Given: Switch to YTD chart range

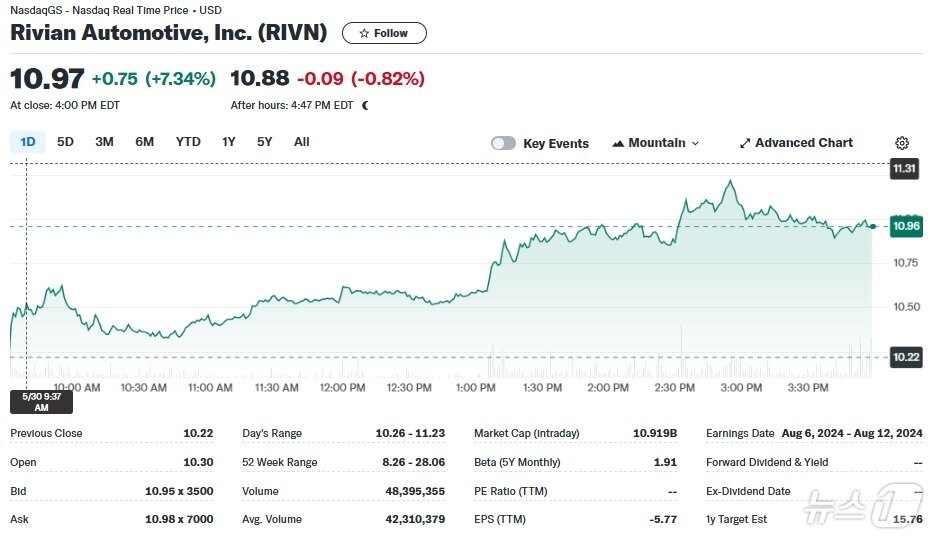Looking at the screenshot, I should (x=188, y=142).
